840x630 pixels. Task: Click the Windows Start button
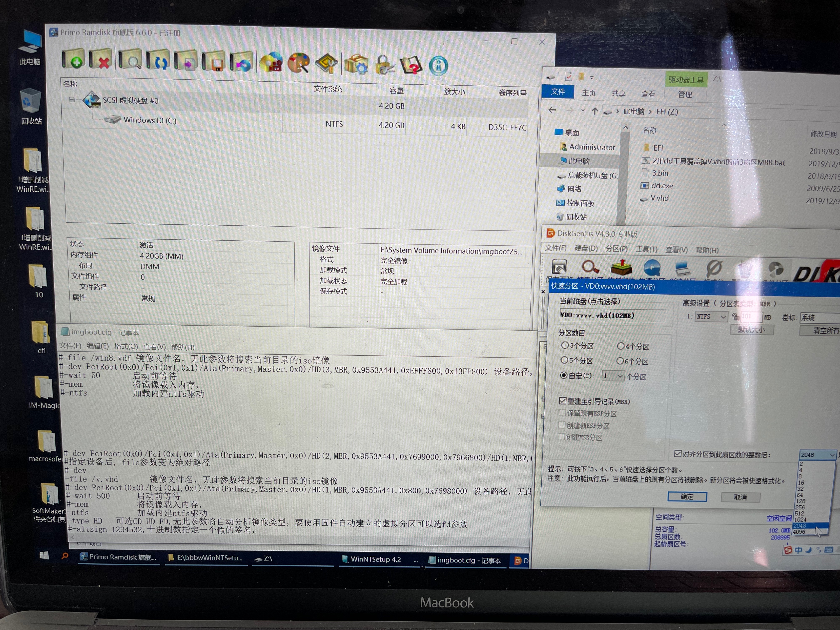click(x=44, y=556)
